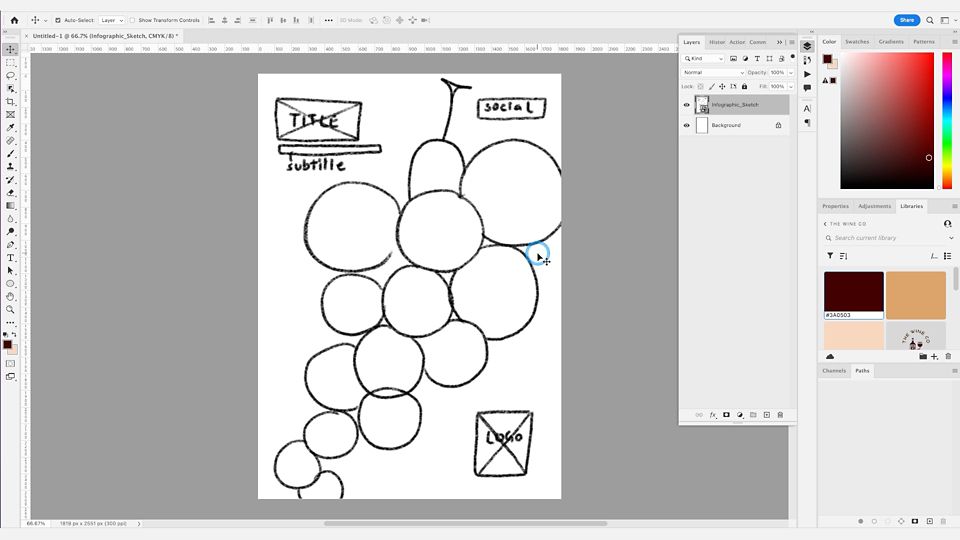The image size is (960, 540).
Task: Click the blue Share button
Action: (x=906, y=20)
